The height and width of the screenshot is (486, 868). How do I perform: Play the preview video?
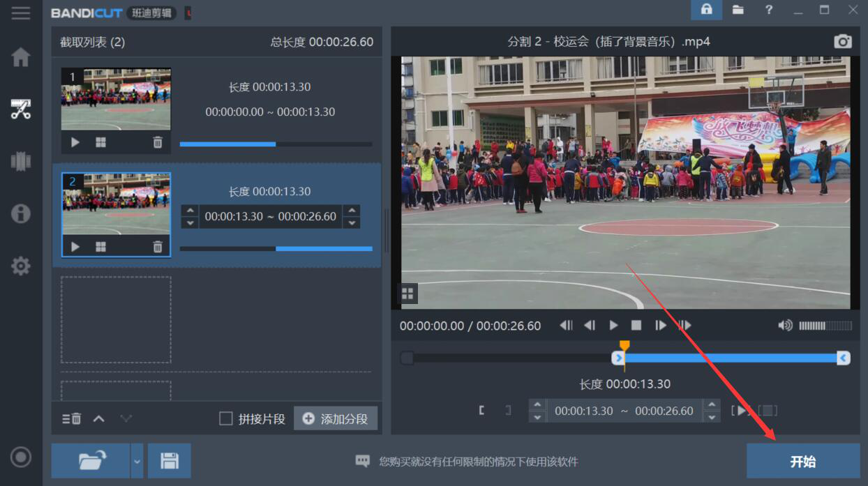pyautogui.click(x=613, y=326)
